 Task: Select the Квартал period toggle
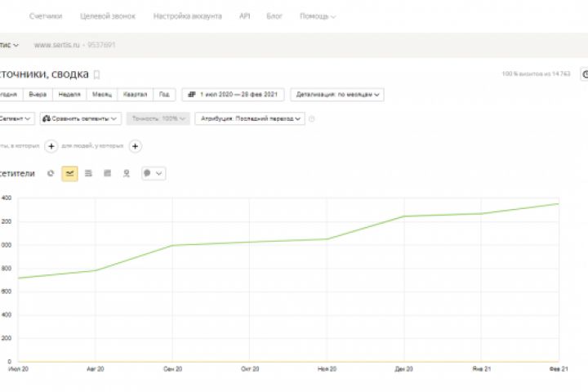136,94
